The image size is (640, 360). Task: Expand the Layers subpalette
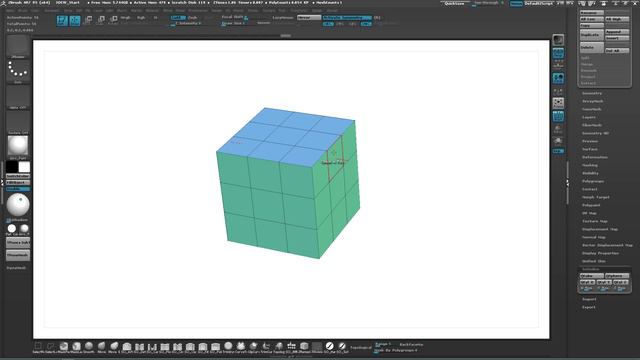pyautogui.click(x=589, y=117)
